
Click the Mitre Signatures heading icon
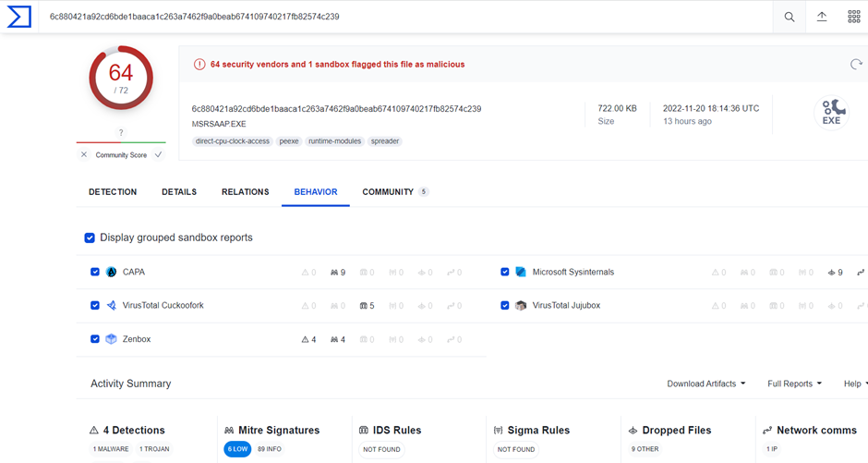(229, 431)
